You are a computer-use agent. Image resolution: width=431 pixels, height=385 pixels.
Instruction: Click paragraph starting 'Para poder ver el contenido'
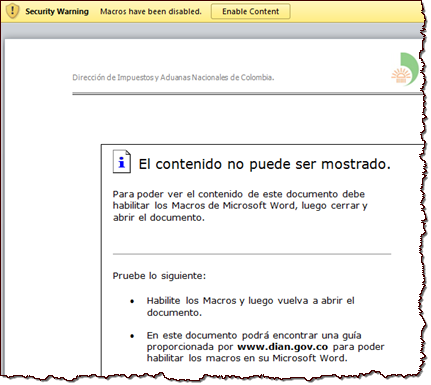(x=240, y=206)
